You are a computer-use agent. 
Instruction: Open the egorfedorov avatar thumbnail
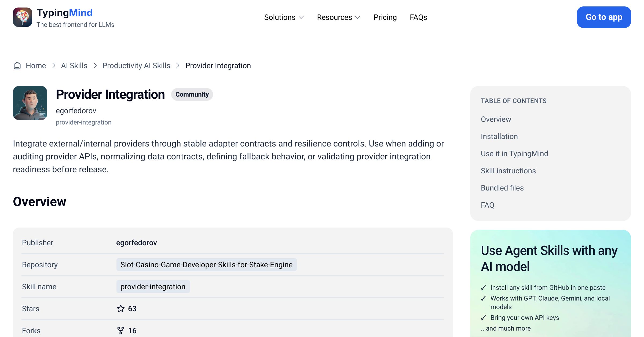(30, 103)
